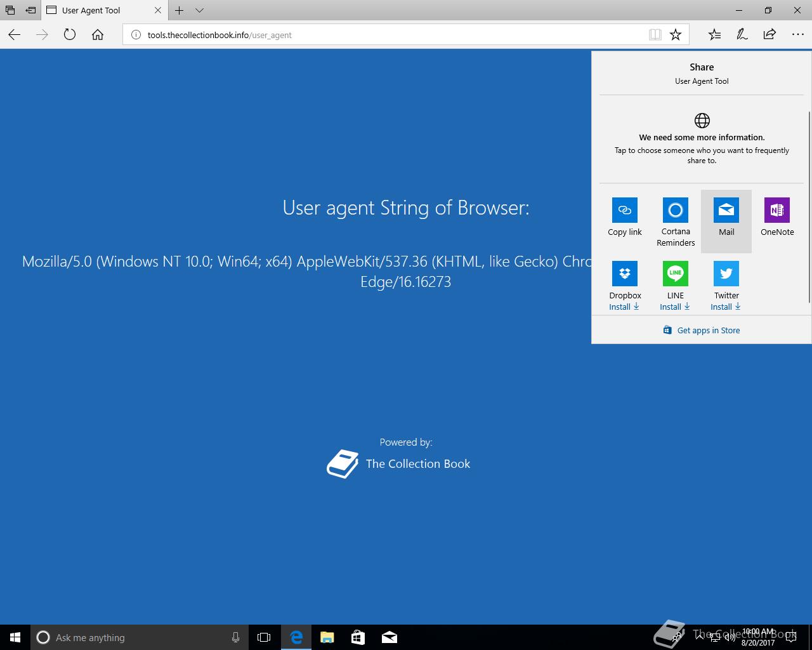Click the Copy link share icon

(625, 210)
